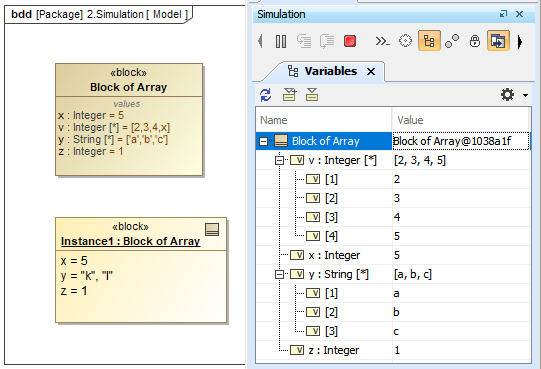Collapse the Block of Array root node

[263, 141]
